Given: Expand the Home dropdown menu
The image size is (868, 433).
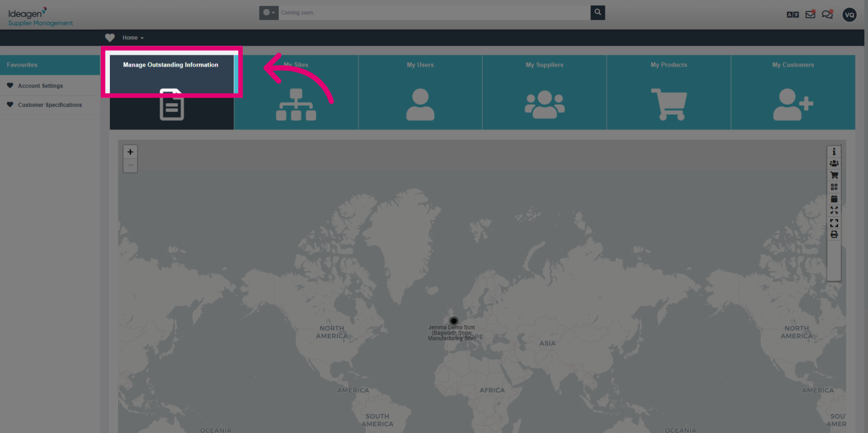Looking at the screenshot, I should coord(133,38).
